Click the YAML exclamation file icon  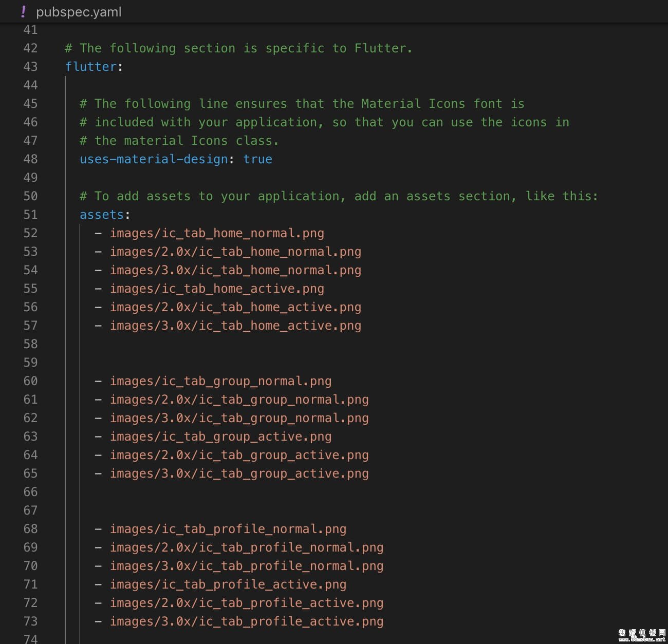point(23,11)
